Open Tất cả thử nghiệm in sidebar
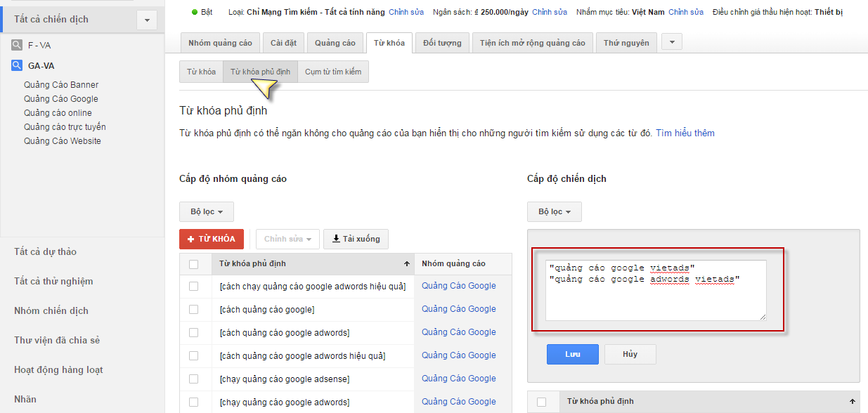The height and width of the screenshot is (413, 868). pos(53,281)
